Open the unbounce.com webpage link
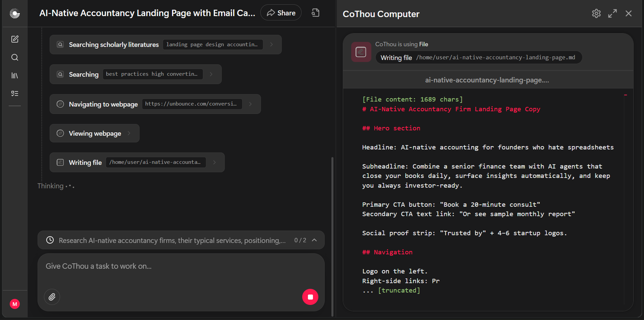Image resolution: width=644 pixels, height=320 pixels. point(192,104)
